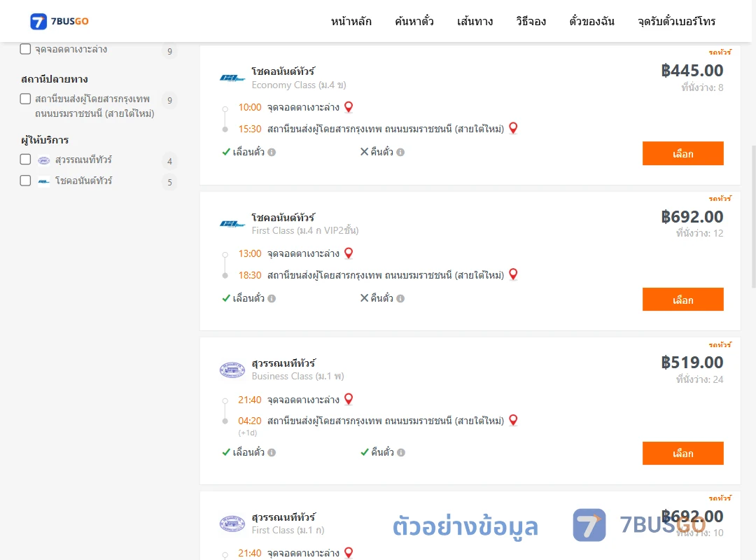This screenshot has height=560, width=756.
Task: Open map pin for 10:00 departure stop
Action: pyautogui.click(x=349, y=107)
